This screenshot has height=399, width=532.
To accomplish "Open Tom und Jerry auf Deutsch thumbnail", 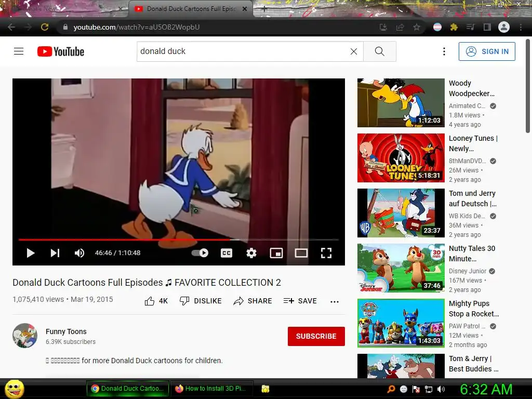I will [401, 212].
